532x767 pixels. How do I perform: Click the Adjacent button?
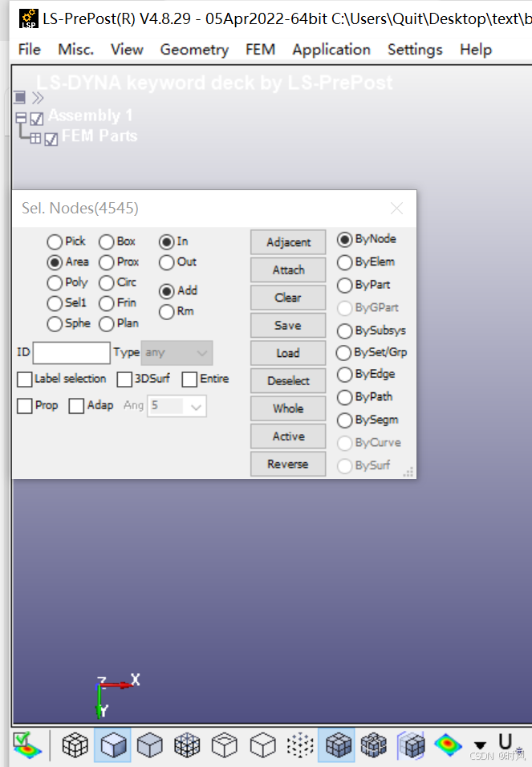(x=288, y=242)
